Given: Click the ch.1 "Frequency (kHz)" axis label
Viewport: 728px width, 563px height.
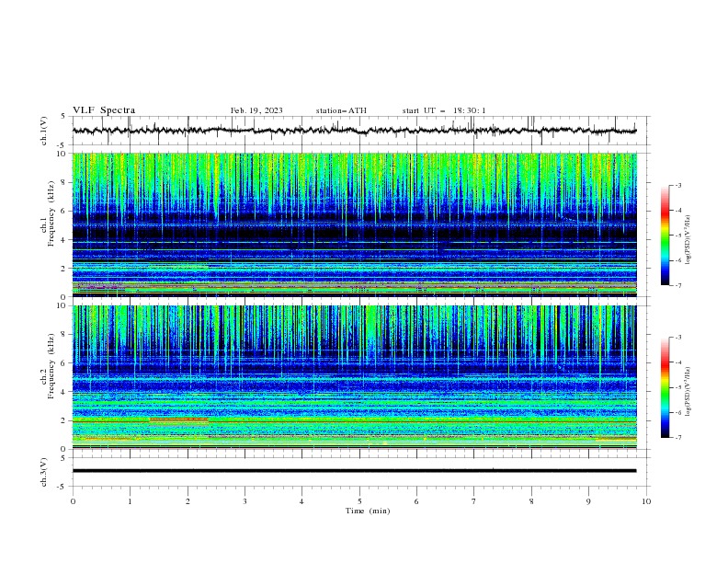Looking at the screenshot, I should [x=51, y=212].
